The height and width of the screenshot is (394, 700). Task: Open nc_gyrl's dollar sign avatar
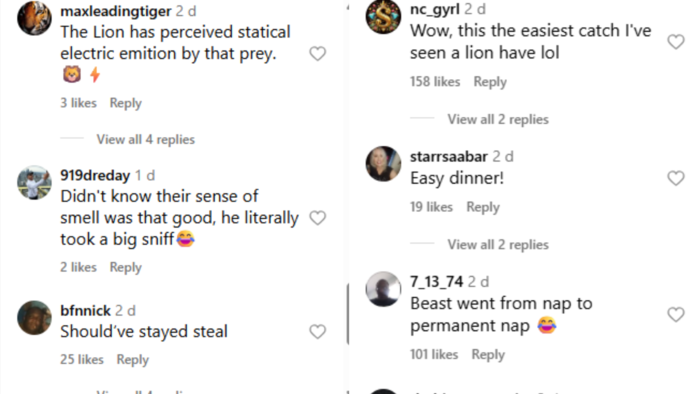pos(383,17)
